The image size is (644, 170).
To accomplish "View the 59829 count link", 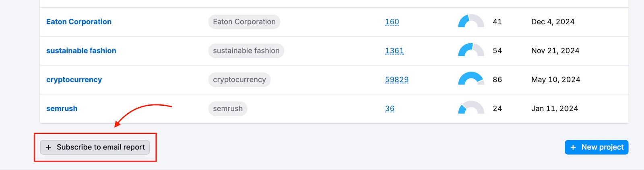I will [x=396, y=80].
